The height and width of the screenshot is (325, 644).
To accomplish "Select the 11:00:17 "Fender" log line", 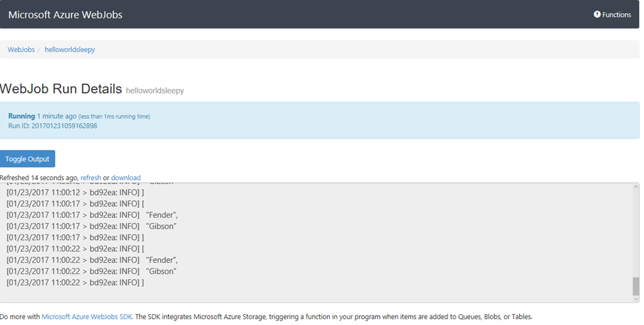I will tap(92, 215).
